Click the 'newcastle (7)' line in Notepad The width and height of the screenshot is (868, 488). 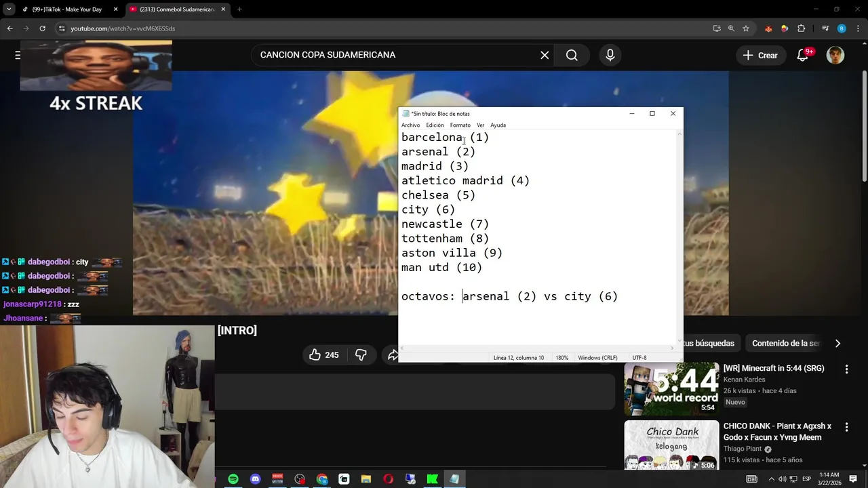point(445,224)
